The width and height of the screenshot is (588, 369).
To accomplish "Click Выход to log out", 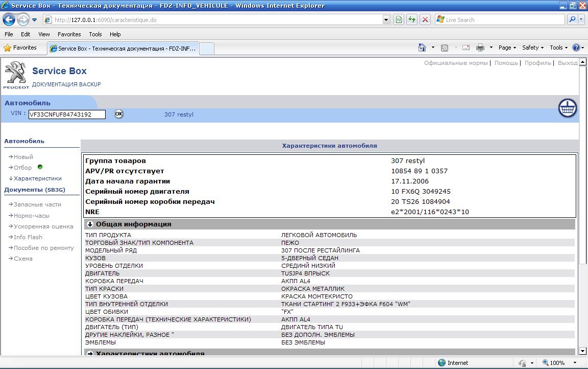I will [x=568, y=63].
